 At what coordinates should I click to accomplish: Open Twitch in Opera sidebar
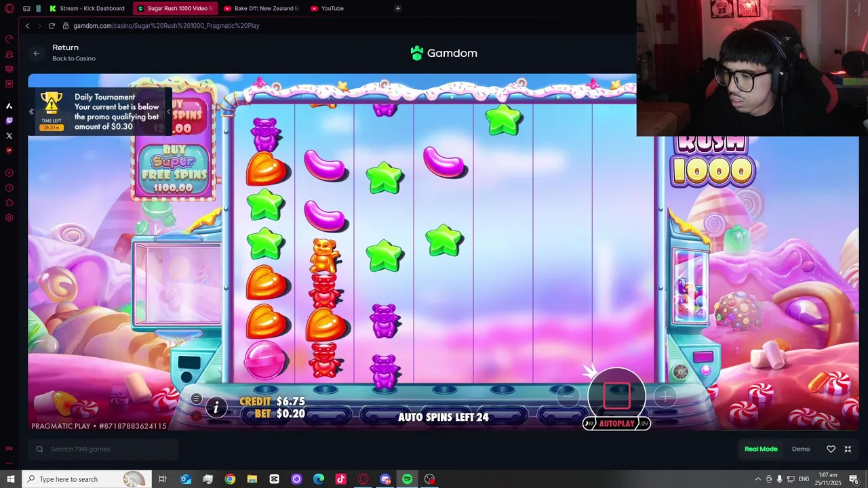9,121
